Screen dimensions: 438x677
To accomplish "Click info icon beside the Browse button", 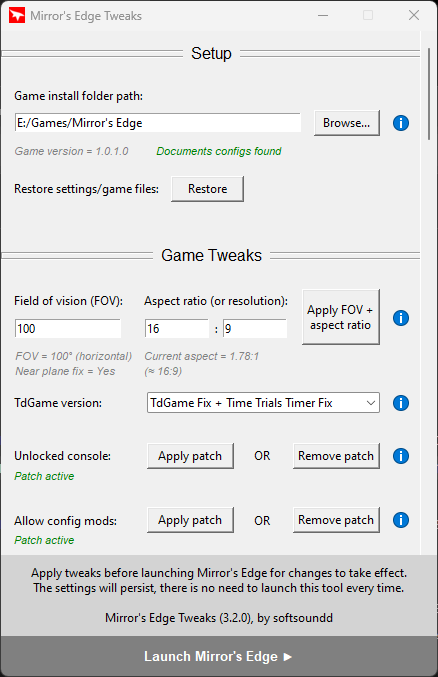I will click(x=401, y=123).
